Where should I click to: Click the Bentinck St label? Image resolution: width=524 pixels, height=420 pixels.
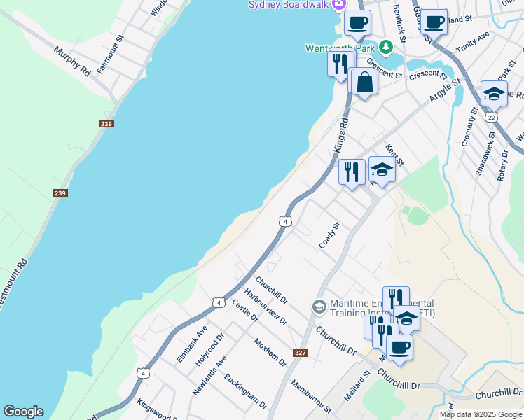[399, 23]
